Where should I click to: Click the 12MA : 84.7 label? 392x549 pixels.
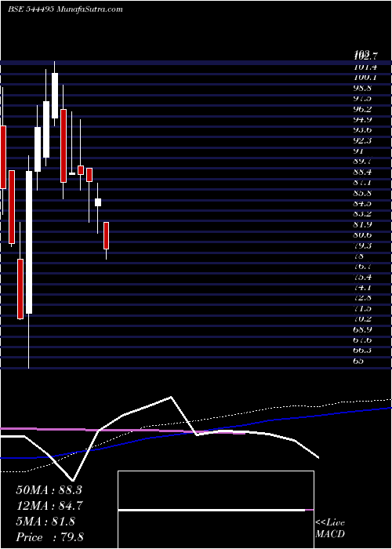(49, 506)
